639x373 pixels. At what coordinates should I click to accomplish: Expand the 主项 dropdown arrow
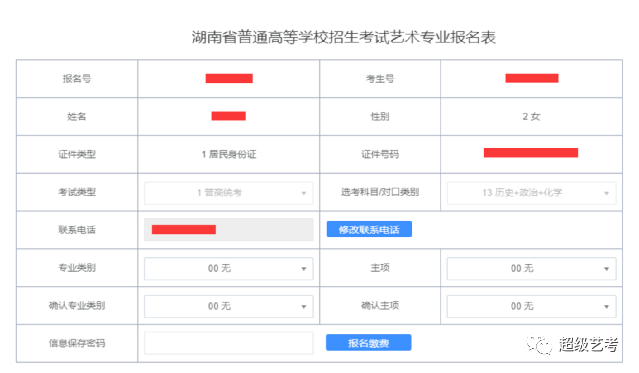click(606, 269)
